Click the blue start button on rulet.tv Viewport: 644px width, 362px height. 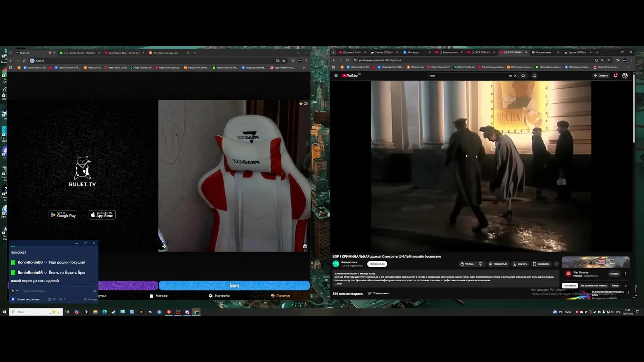click(x=234, y=285)
